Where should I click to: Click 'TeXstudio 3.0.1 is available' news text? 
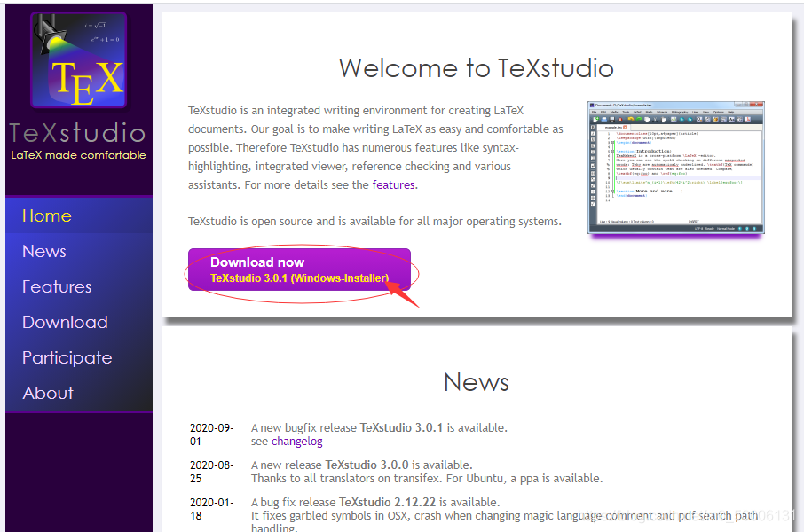point(379,427)
